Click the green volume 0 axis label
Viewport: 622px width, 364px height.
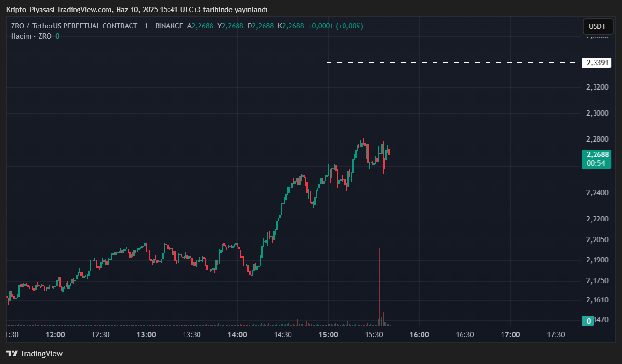click(588, 321)
